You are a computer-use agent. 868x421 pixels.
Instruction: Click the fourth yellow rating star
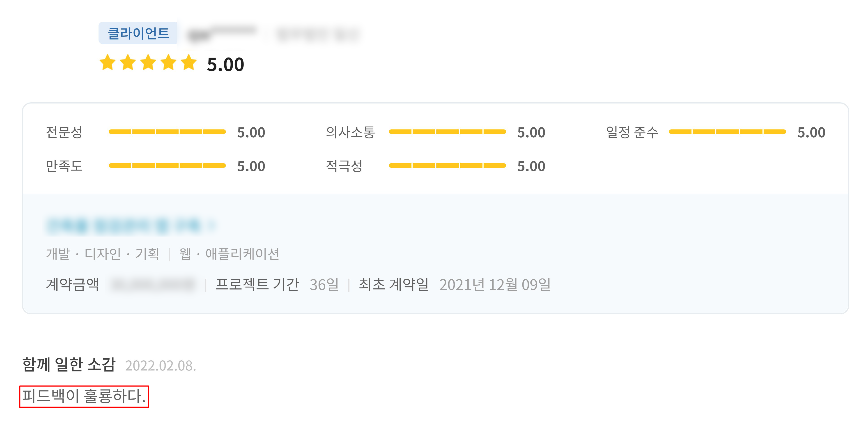pos(168,63)
